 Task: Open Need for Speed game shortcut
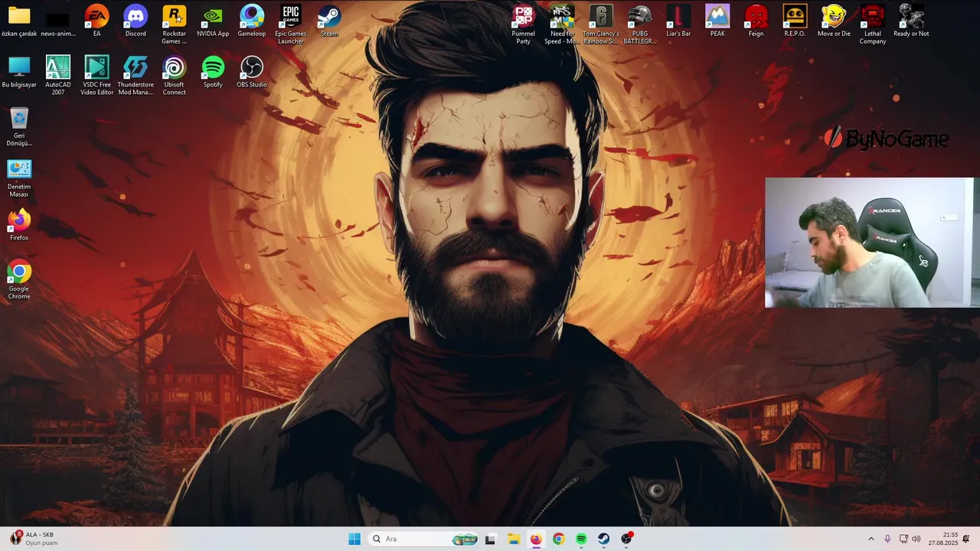[x=562, y=24]
